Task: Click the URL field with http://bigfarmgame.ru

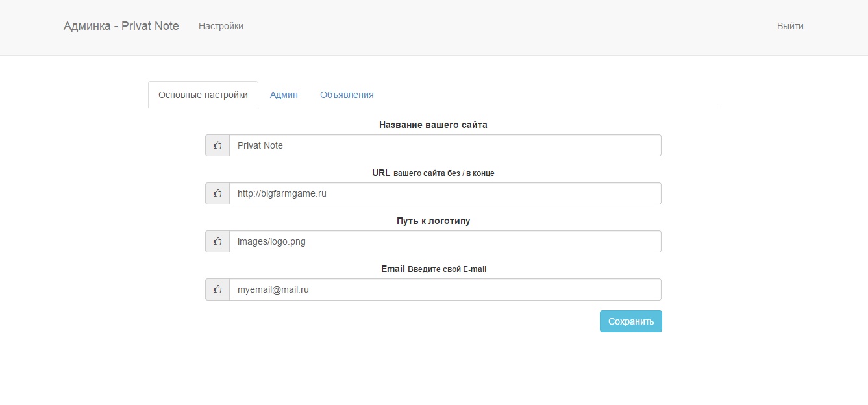Action: [445, 193]
